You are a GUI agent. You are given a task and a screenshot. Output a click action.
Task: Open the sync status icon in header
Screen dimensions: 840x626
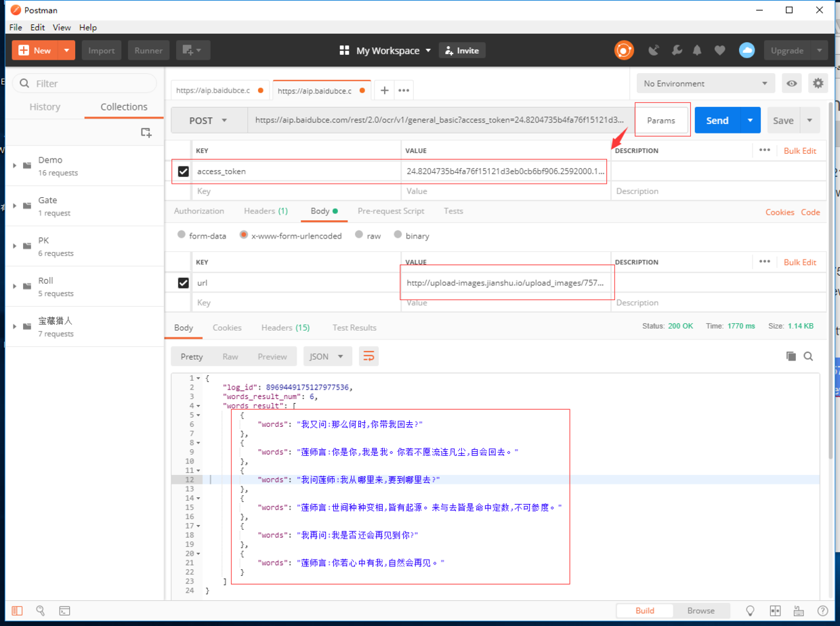pos(624,50)
